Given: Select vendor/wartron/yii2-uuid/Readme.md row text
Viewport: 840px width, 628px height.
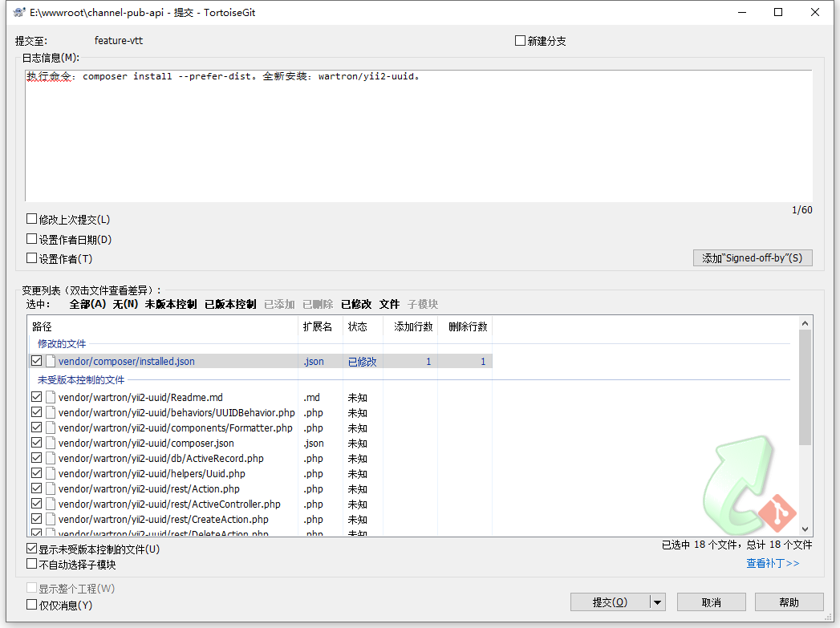Looking at the screenshot, I should click(x=140, y=397).
